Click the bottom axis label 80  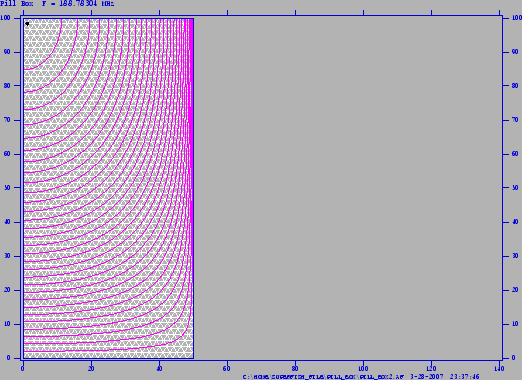click(295, 368)
